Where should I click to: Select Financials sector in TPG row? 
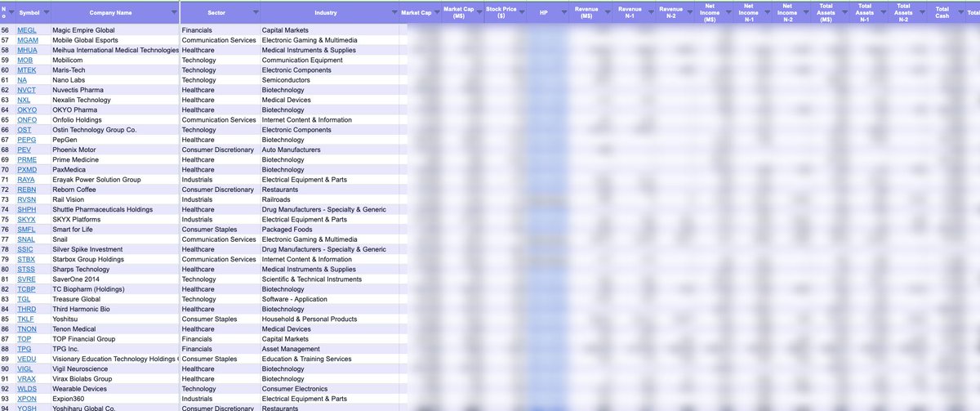[x=219, y=349]
